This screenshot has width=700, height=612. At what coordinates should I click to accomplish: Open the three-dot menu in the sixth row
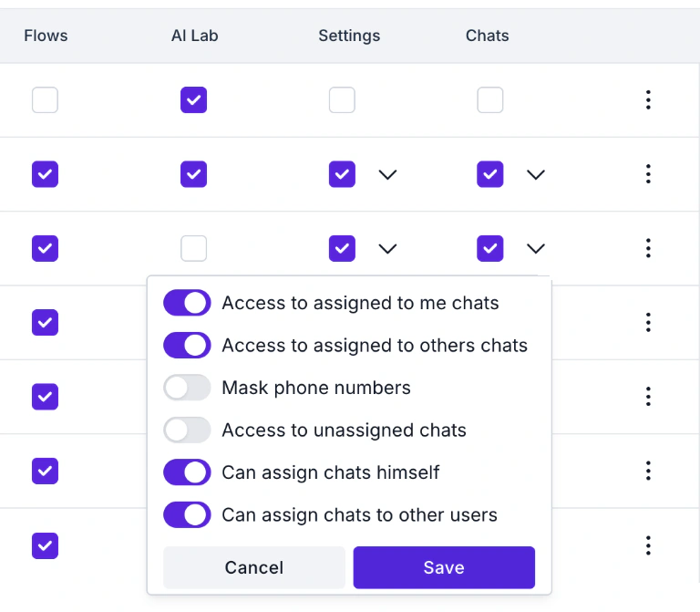click(648, 471)
